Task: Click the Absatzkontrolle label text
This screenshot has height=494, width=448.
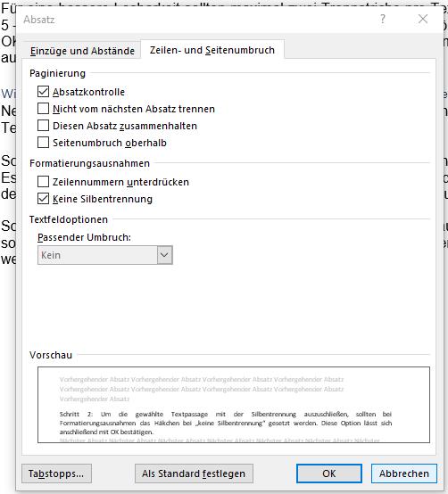Action: pos(88,92)
